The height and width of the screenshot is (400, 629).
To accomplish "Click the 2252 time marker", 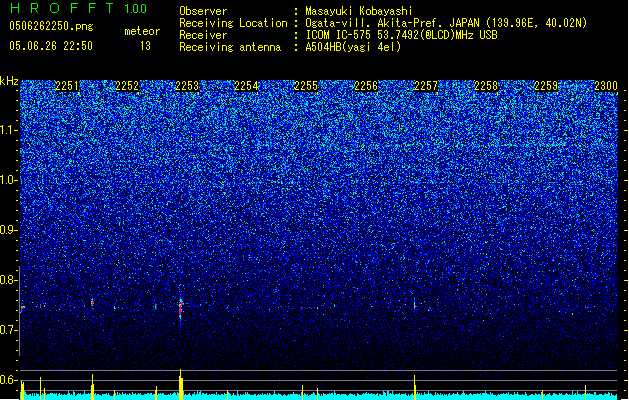I will 127,86.
